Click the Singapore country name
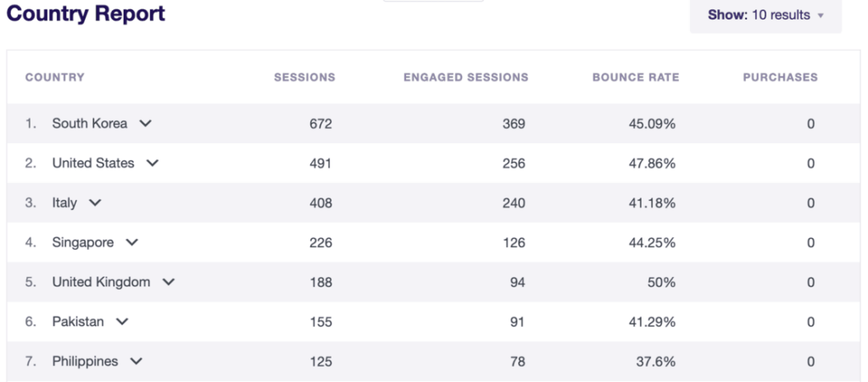The width and height of the screenshot is (868, 382). 83,243
